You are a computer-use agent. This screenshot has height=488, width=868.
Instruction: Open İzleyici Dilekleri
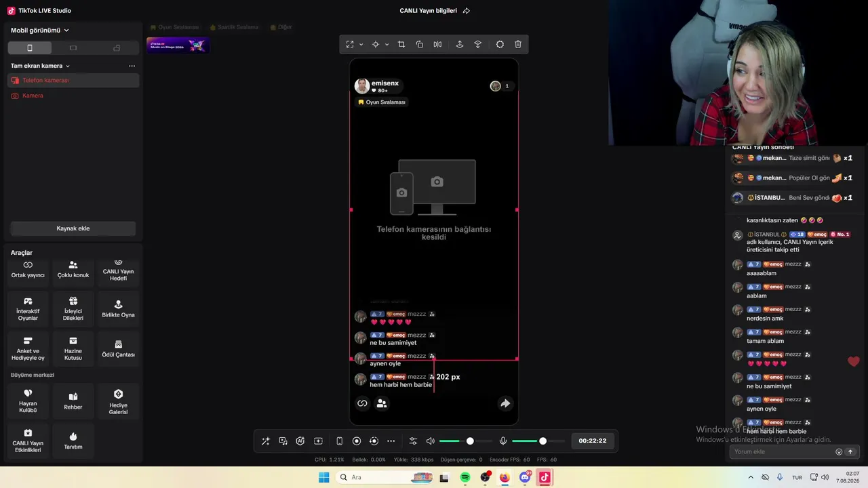[73, 310]
